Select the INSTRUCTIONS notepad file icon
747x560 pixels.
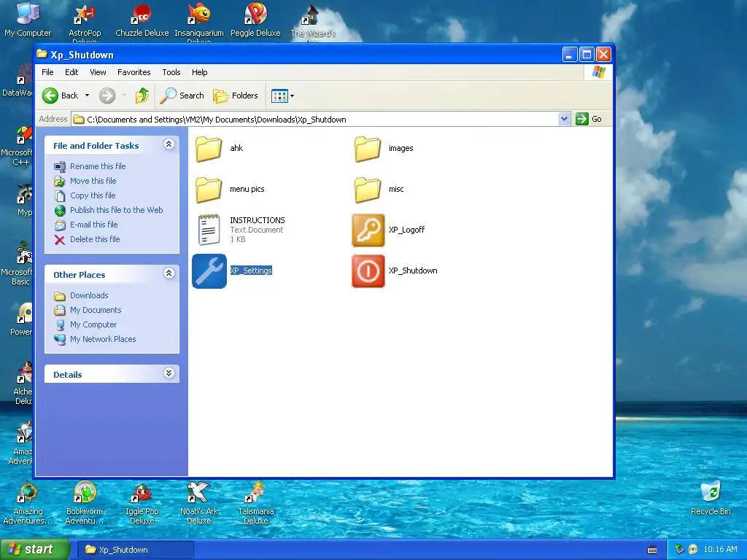(209, 230)
